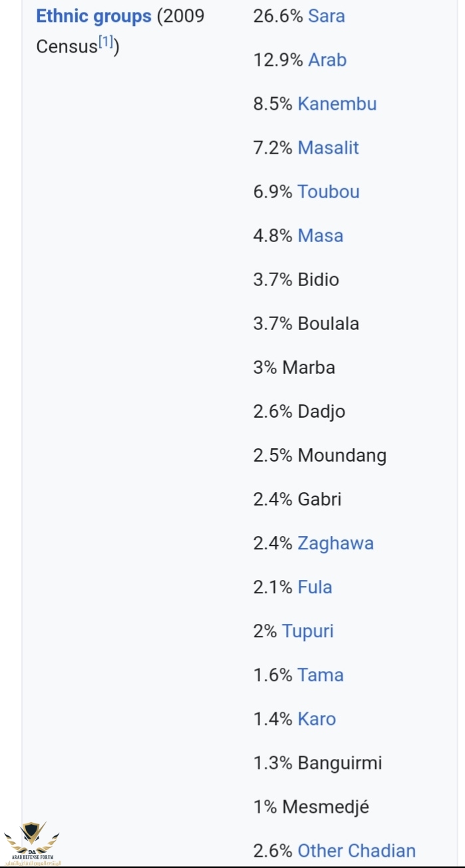Open the Ethnic groups link
Viewport: 465px width, 868px height.
click(93, 17)
